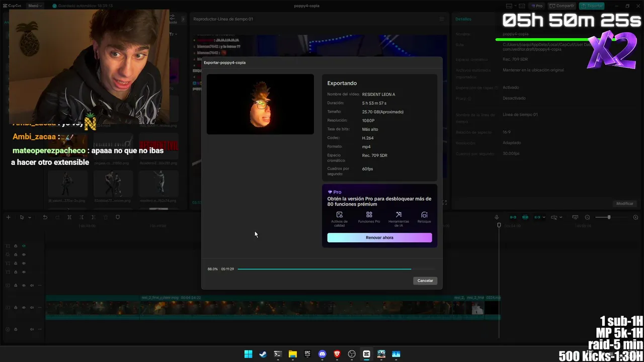
Task: Click the layout switch icon in title bar
Action: click(x=509, y=6)
